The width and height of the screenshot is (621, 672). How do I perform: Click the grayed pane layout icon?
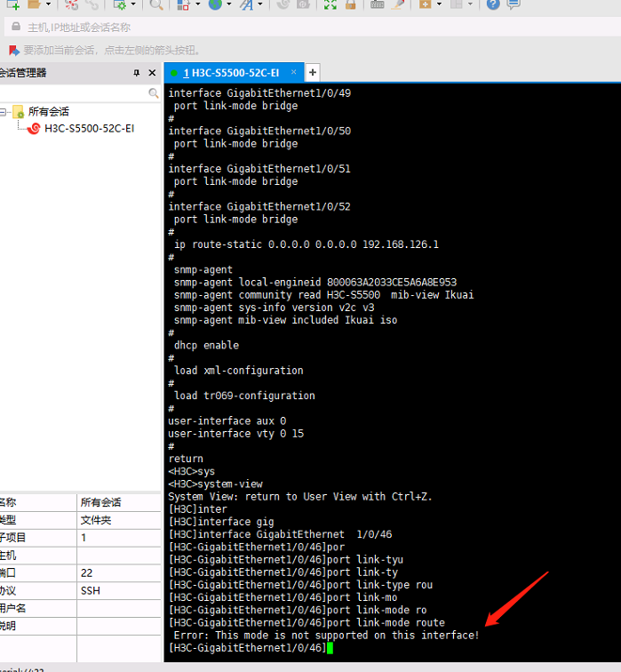pos(457,4)
